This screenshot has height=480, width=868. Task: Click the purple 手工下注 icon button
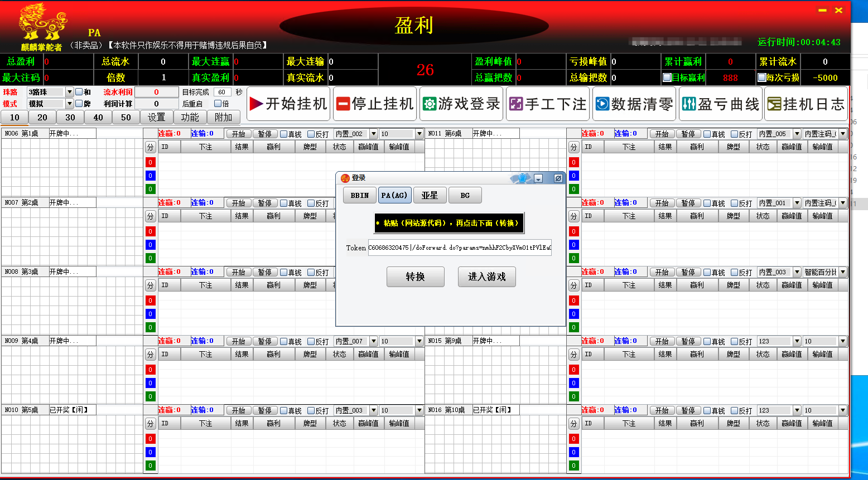548,104
